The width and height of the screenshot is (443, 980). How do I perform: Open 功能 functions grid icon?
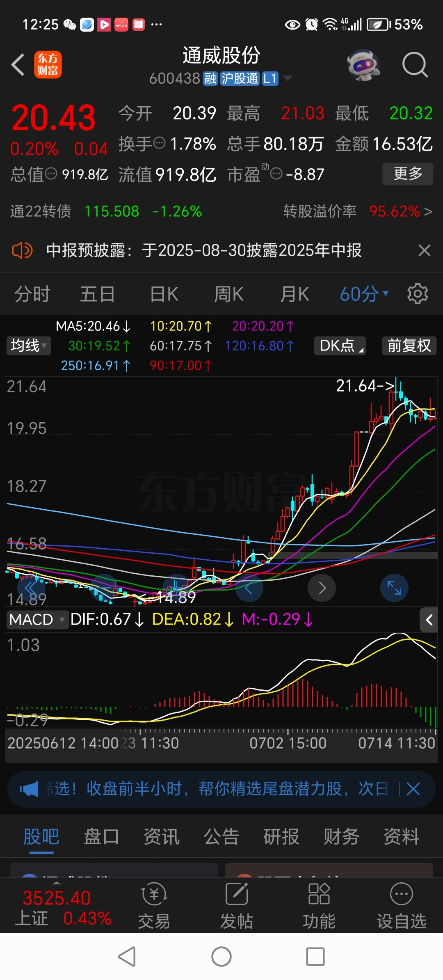(x=319, y=906)
